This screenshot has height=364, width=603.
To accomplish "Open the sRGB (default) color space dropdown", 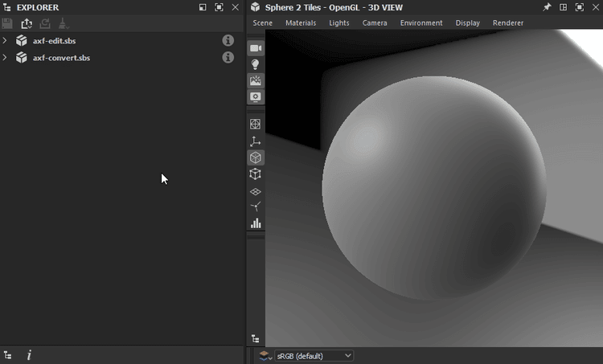I will click(x=314, y=355).
